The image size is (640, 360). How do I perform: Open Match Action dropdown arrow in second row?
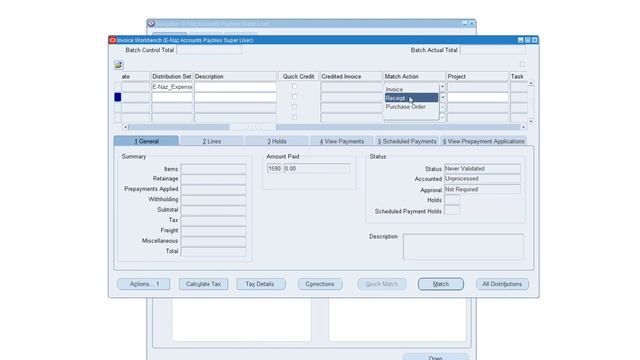coord(442,97)
